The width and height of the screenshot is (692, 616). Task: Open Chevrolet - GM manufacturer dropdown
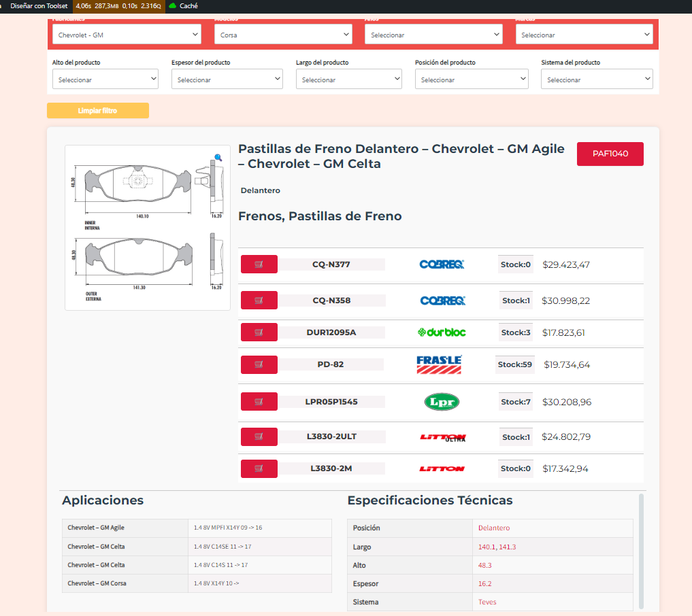[x=127, y=35]
